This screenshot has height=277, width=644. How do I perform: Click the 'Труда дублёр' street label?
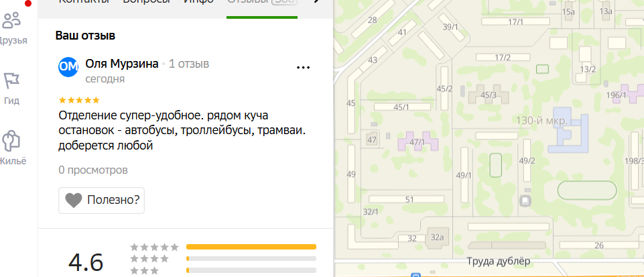coord(499,261)
